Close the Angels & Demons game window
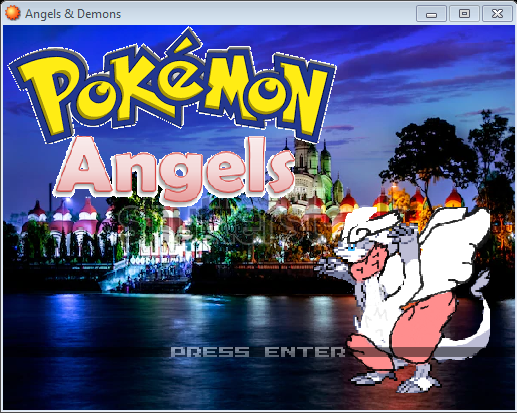 pyautogui.click(x=497, y=14)
